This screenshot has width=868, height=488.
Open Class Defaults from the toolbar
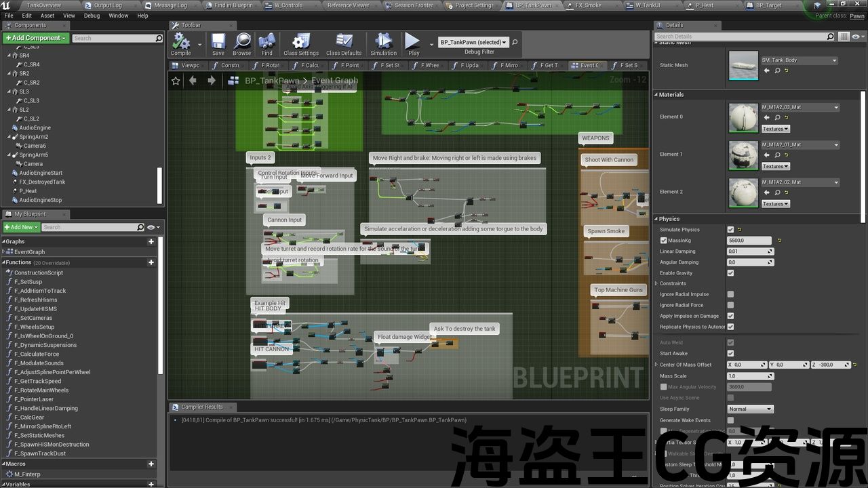coord(344,43)
